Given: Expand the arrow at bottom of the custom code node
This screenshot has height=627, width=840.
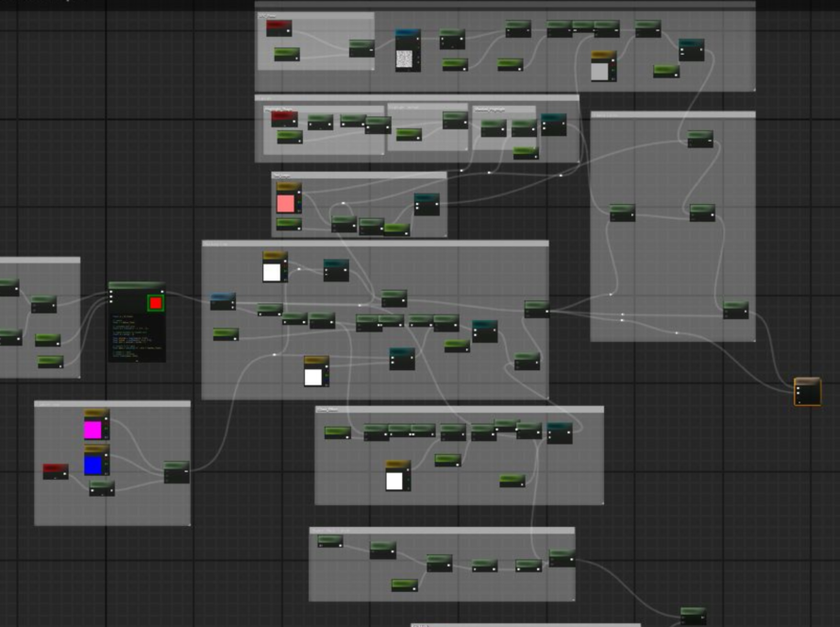Looking at the screenshot, I should tap(137, 359).
